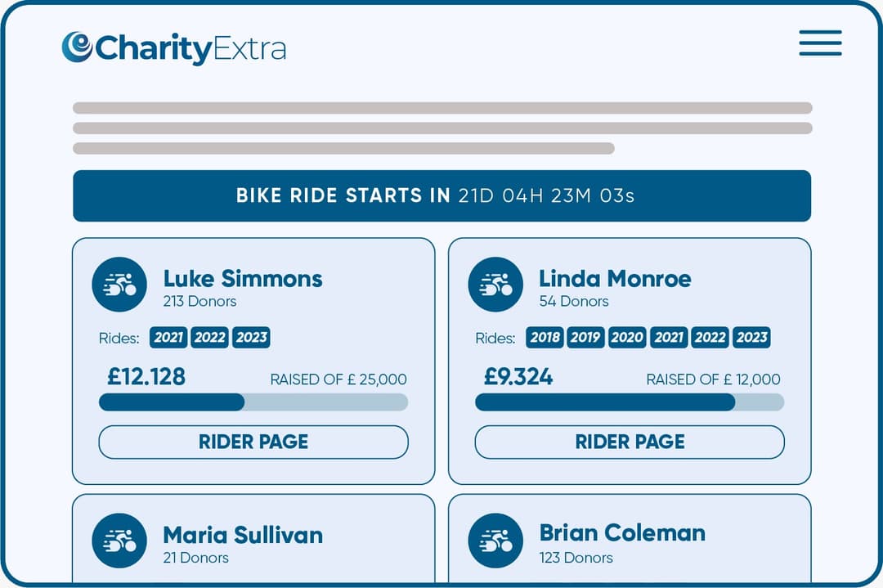The image size is (883, 588).
Task: Select Luke Simmons' 2023 ride tag
Action: 251,338
